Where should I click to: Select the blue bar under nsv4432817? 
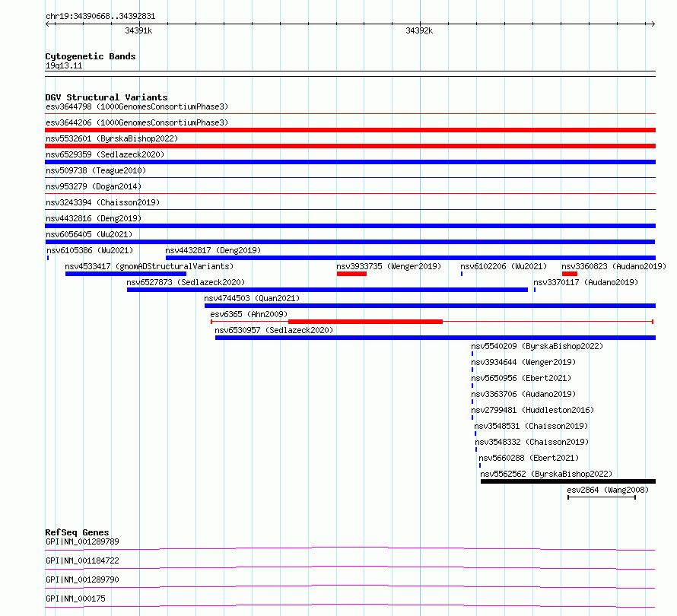tap(411, 258)
